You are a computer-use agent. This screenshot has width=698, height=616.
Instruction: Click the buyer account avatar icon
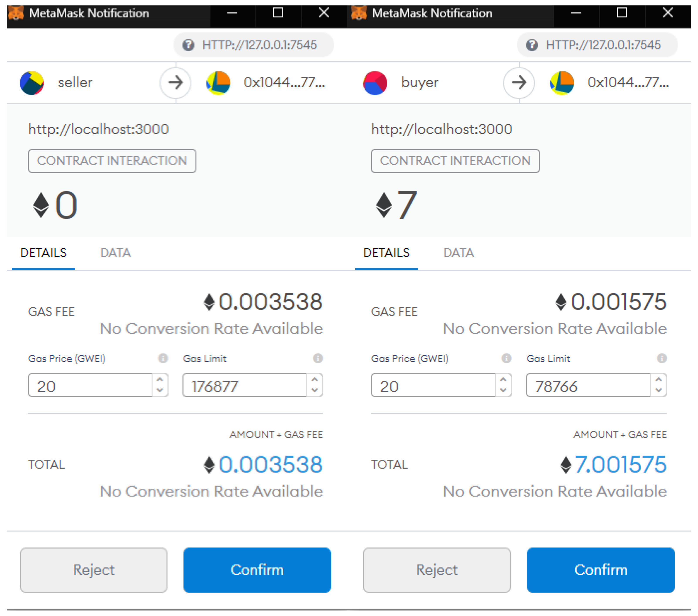[375, 83]
